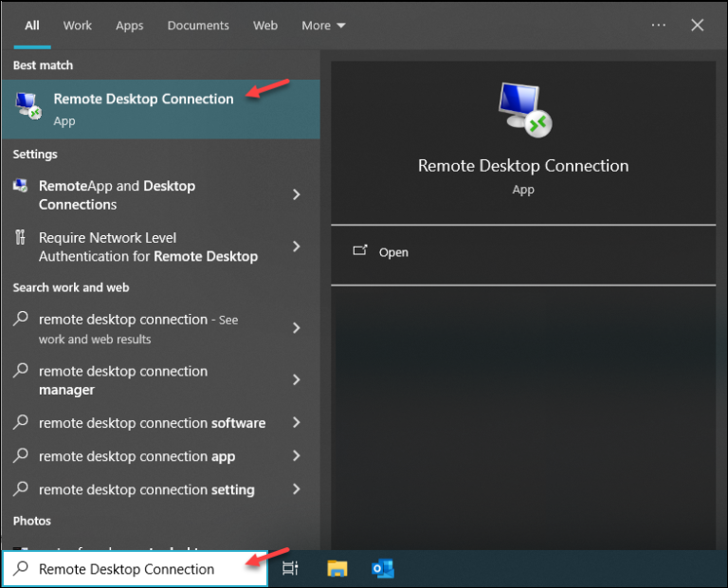Click the Require Network Level Authentication tools icon
Image resolution: width=728 pixels, height=588 pixels.
(21, 237)
